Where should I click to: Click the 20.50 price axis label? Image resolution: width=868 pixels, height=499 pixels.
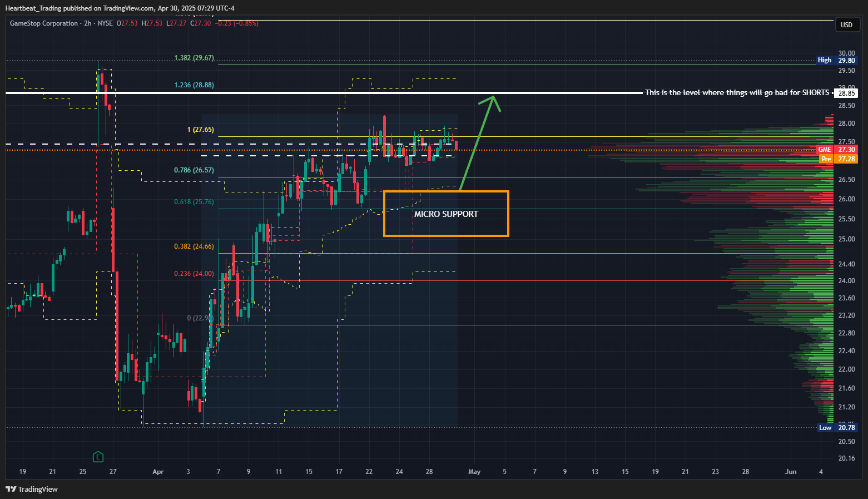point(847,442)
